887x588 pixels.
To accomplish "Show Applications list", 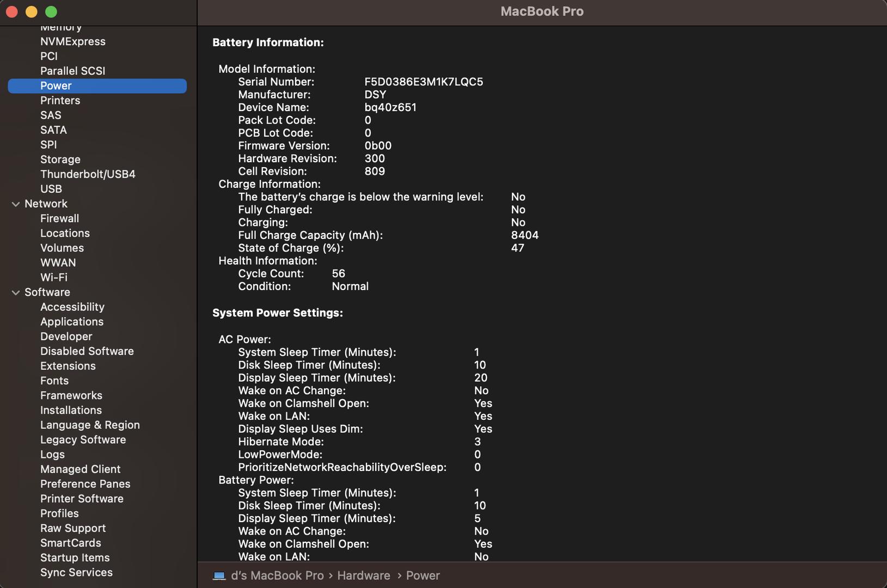I will click(72, 322).
